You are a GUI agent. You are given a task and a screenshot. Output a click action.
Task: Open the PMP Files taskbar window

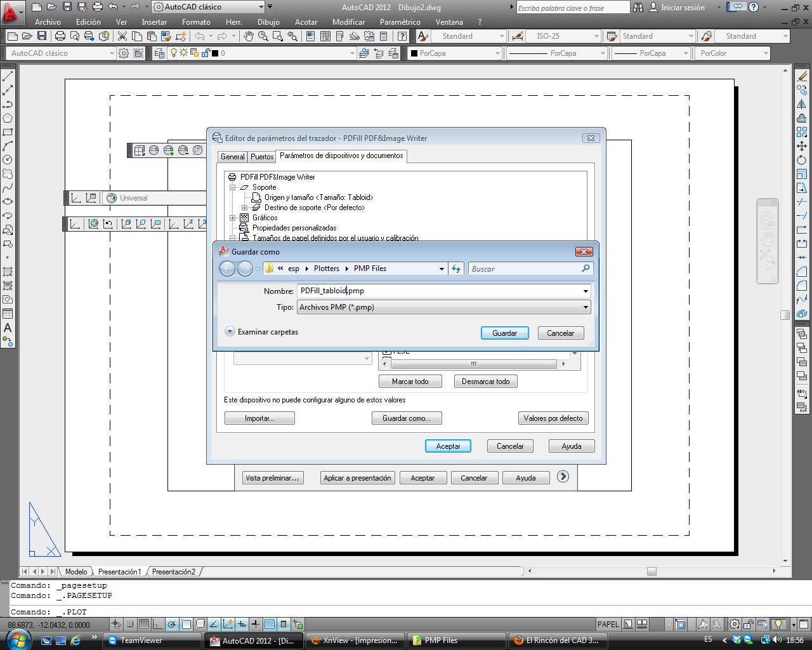tap(457, 640)
